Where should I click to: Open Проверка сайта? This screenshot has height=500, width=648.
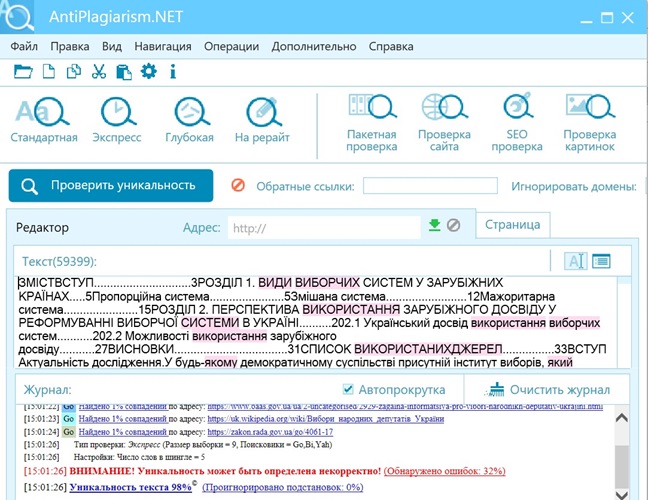pyautogui.click(x=444, y=123)
